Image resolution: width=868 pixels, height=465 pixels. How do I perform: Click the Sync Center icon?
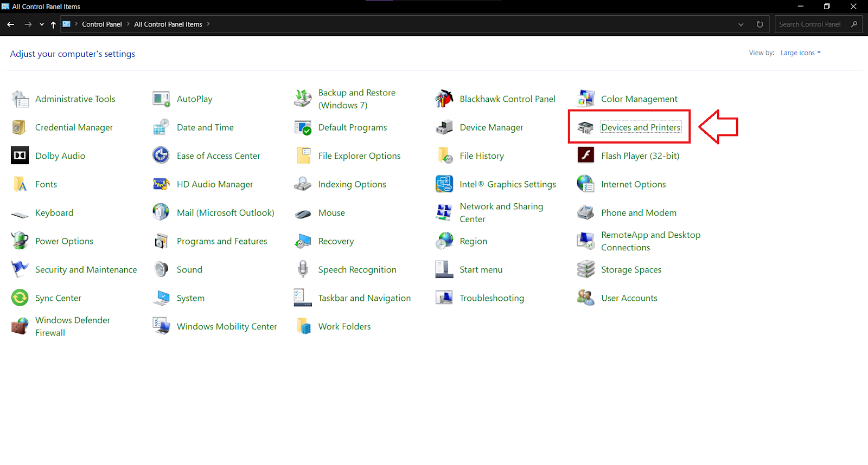click(20, 298)
